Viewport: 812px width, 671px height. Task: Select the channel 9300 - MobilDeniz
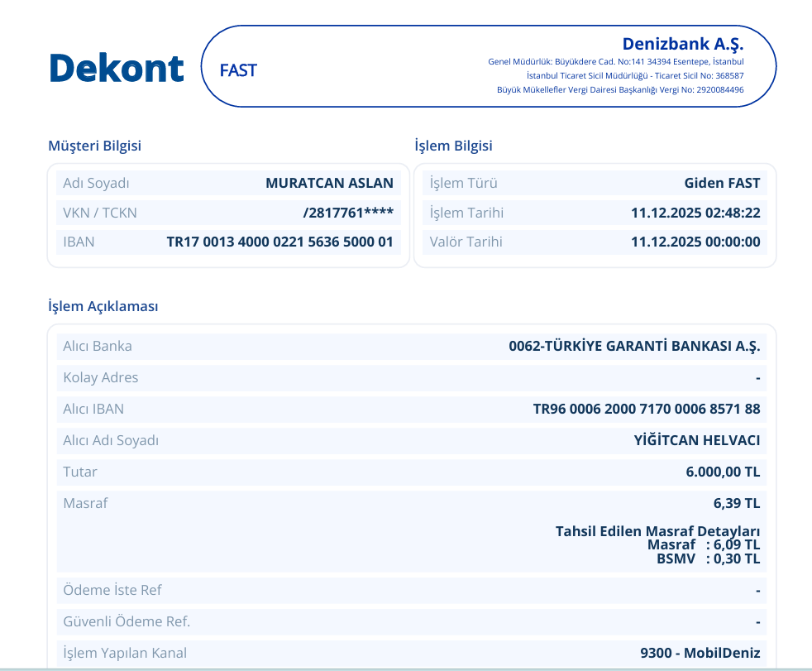click(x=700, y=654)
